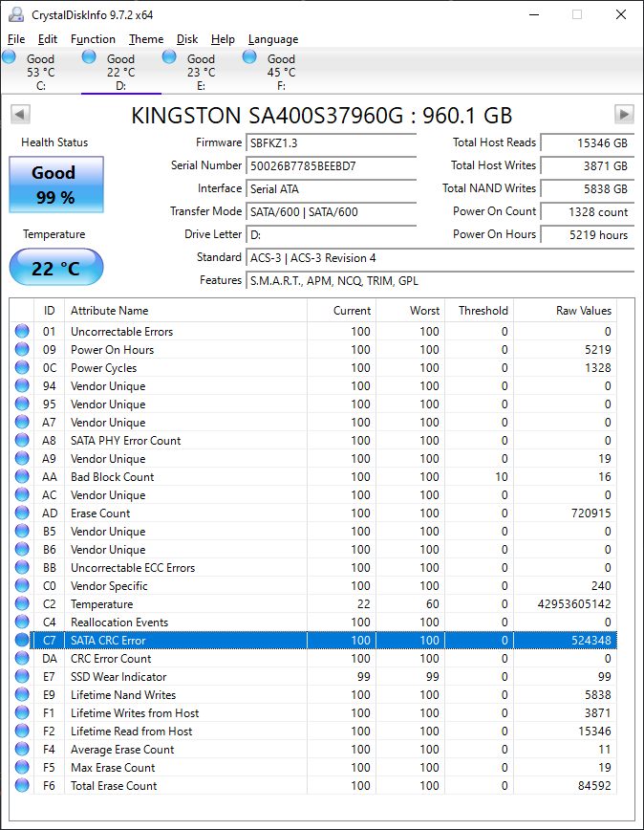
Task: Click the Good 99 % health status button
Action: 56,185
